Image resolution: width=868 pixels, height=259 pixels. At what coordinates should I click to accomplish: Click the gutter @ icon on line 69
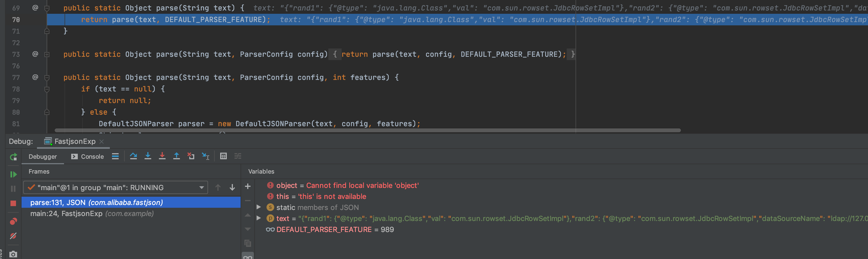35,8
